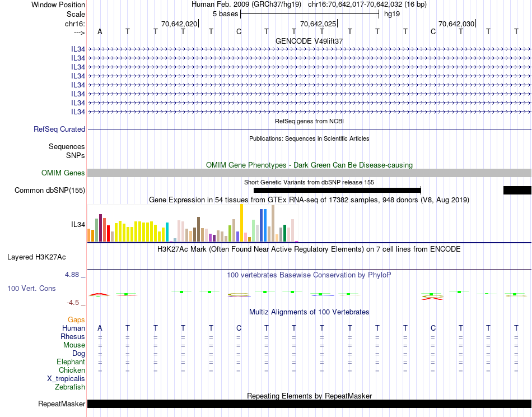Click the 5 bases scale bar
Screen dimensions: 532x417
[310, 14]
